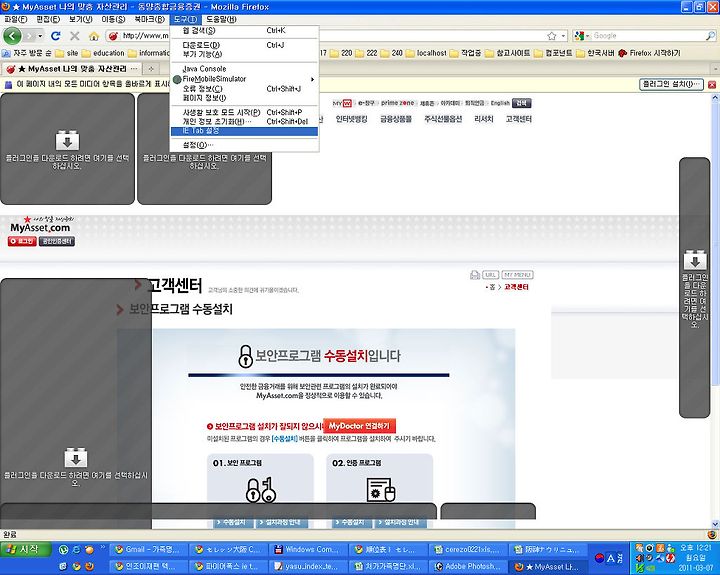Screen dimensions: 720x575
Task: Click the page print icon
Action: point(475,275)
